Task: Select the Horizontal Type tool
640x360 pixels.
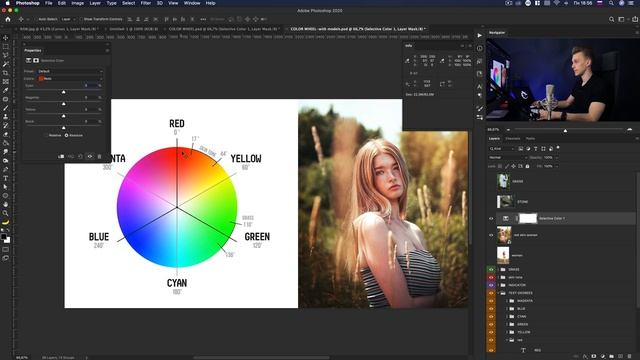Action: tap(6, 178)
